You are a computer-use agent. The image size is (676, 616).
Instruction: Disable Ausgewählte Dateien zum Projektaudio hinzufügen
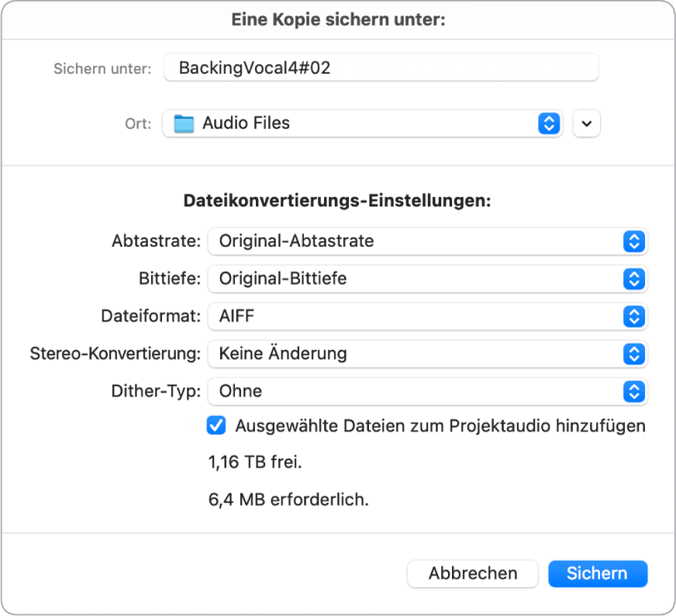point(216,425)
